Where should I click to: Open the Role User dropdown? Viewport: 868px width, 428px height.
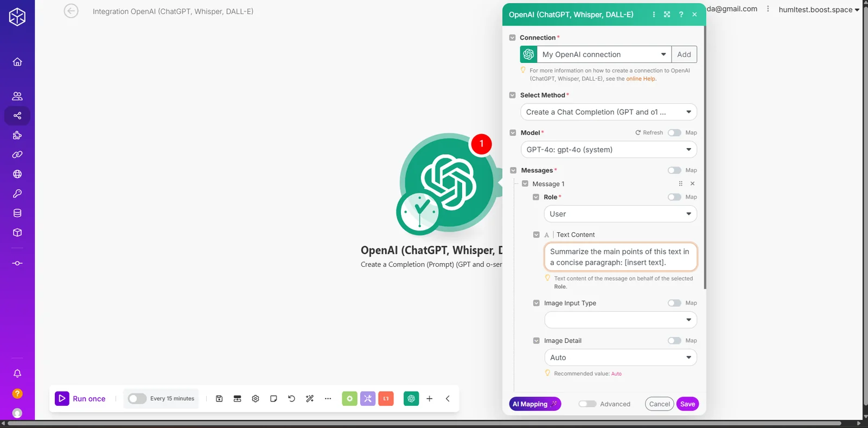point(621,214)
